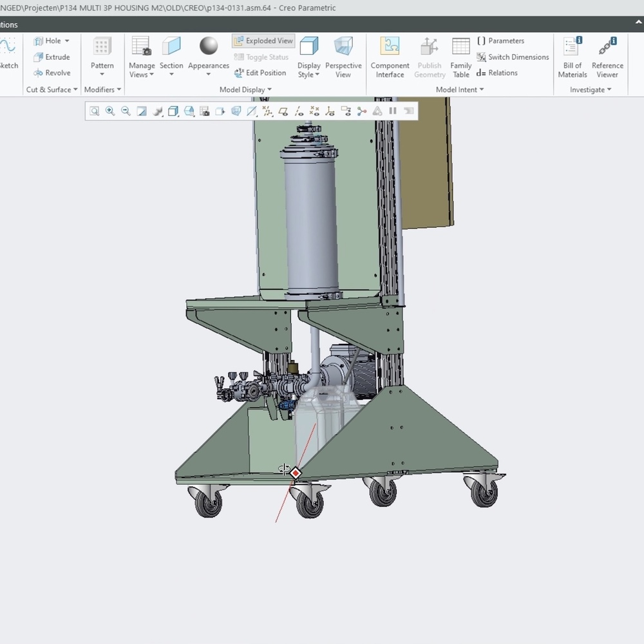
Task: Expand the Model Intent group menu
Action: [x=482, y=90]
